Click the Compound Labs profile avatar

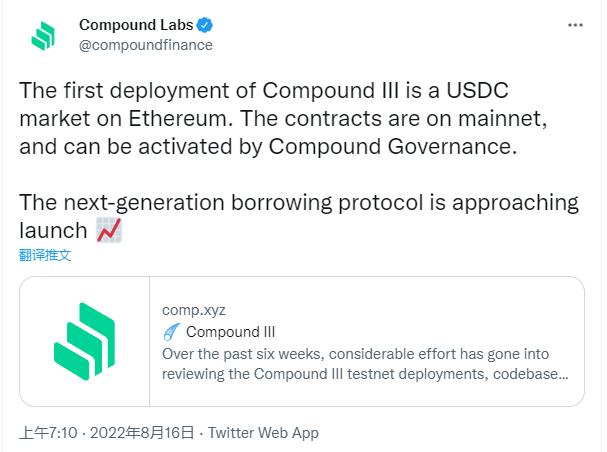(x=41, y=35)
